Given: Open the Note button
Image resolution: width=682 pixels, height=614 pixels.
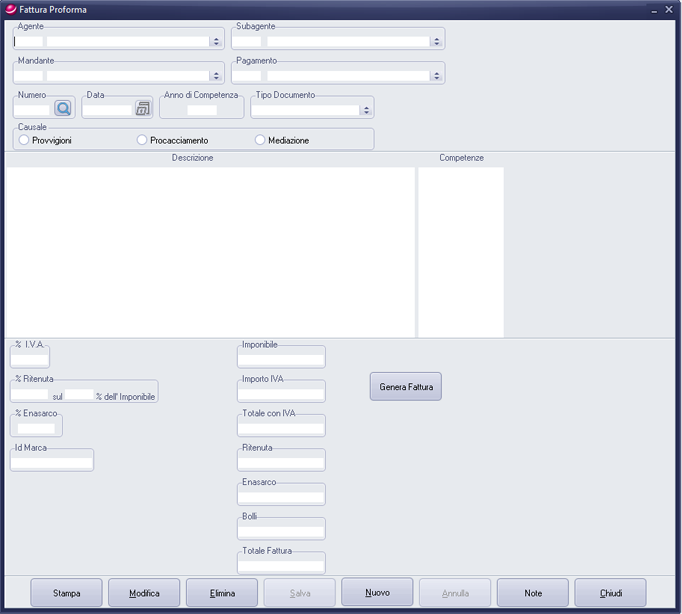Looking at the screenshot, I should click(x=532, y=593).
